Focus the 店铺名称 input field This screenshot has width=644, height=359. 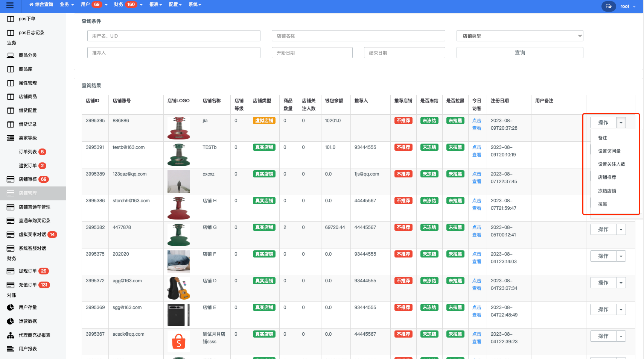(x=358, y=36)
